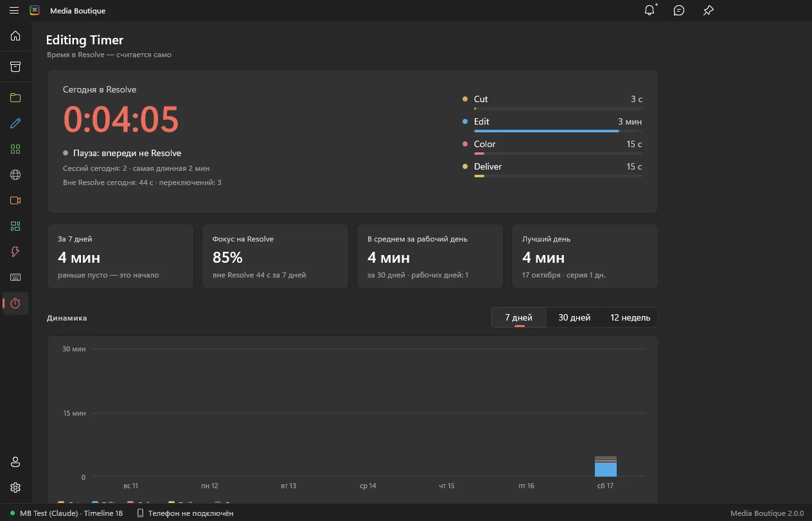Viewport: 812px width, 521px height.
Task: Open the keyboard sidebar icon
Action: 15,278
